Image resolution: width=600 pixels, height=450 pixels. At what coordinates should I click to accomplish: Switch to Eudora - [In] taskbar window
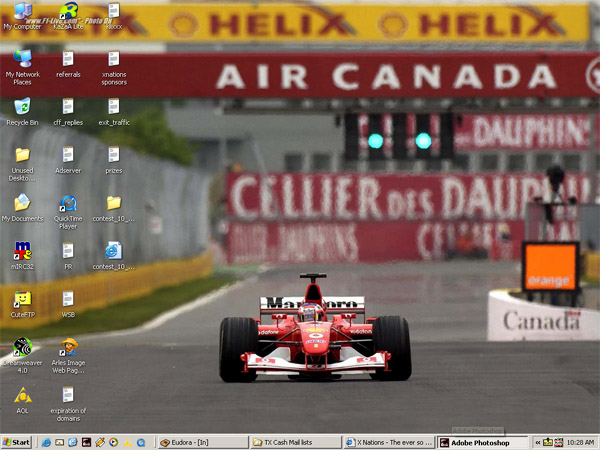pos(202,442)
